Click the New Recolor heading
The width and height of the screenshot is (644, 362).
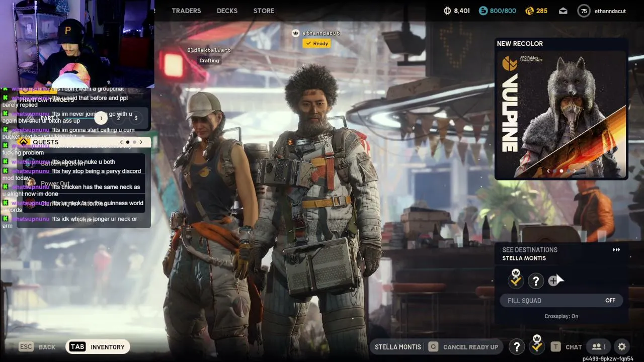click(x=520, y=44)
